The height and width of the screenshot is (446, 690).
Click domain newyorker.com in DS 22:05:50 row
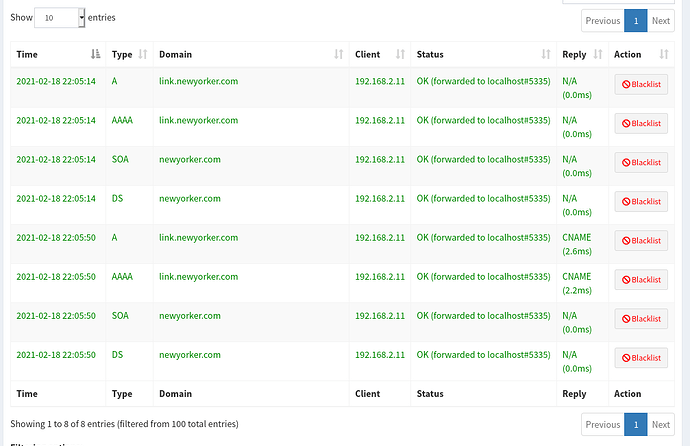[190, 355]
